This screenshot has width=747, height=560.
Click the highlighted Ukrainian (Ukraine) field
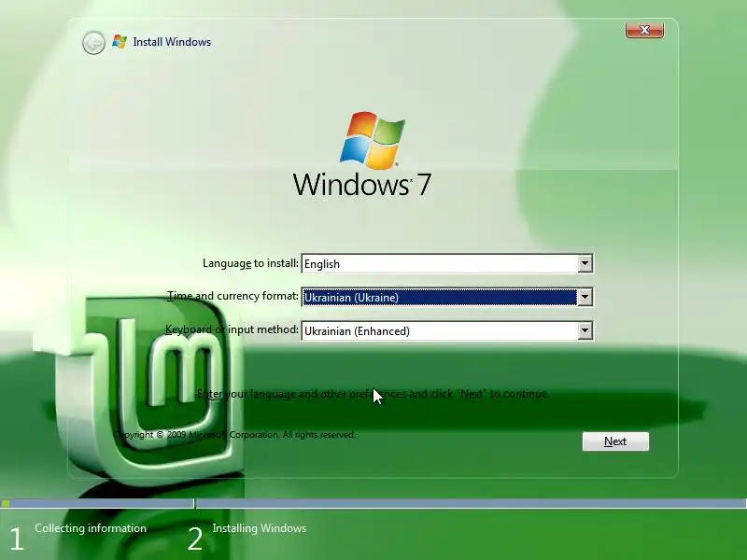447,297
